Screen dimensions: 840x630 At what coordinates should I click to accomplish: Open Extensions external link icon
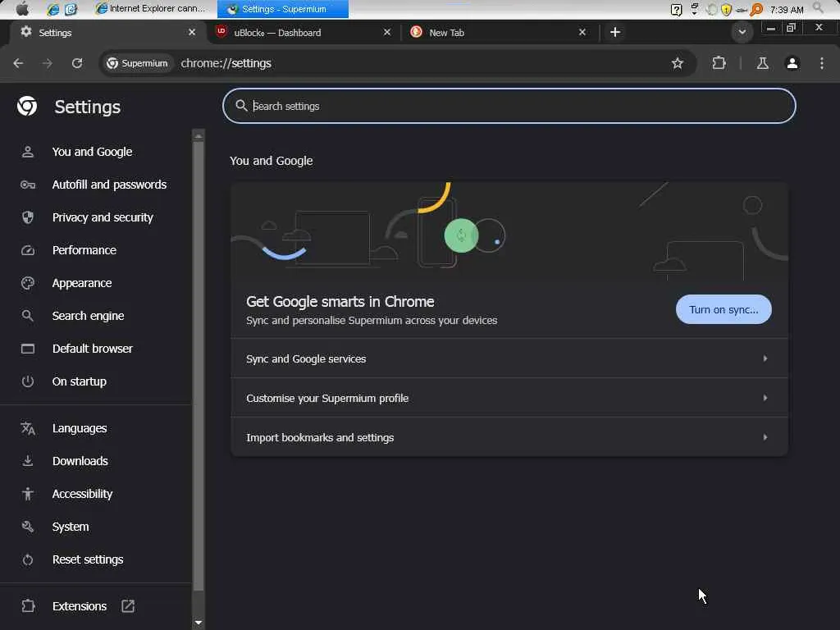128,606
